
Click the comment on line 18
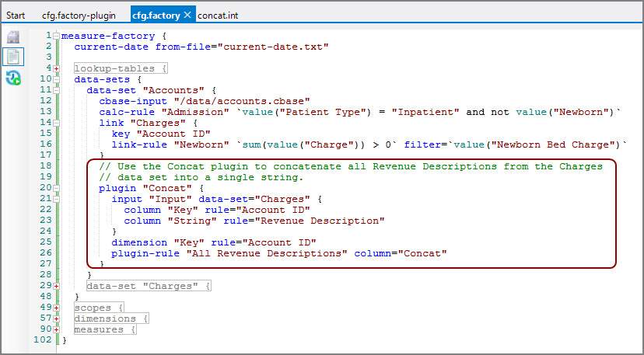[351, 166]
